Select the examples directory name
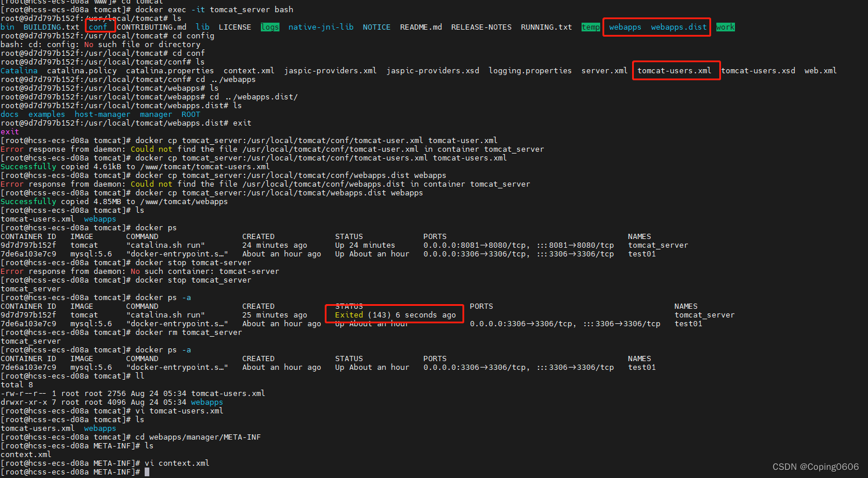868x478 pixels. [46, 115]
